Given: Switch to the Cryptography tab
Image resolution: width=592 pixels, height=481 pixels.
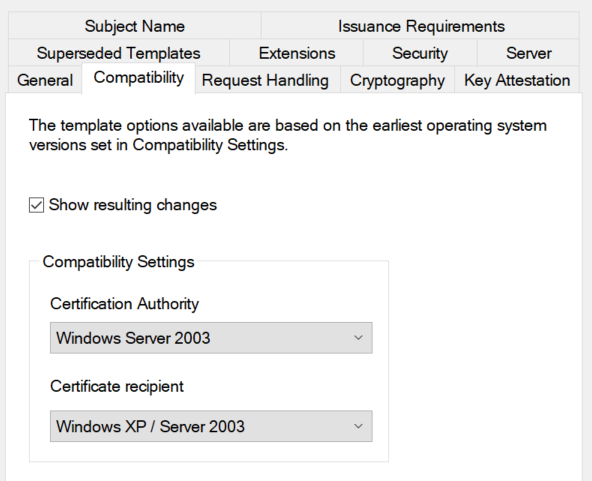Looking at the screenshot, I should [397, 80].
